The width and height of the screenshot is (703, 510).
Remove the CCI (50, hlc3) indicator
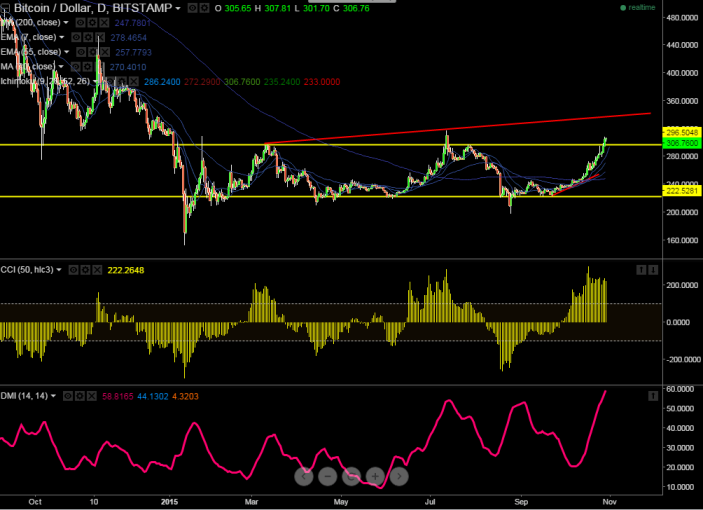click(x=97, y=270)
